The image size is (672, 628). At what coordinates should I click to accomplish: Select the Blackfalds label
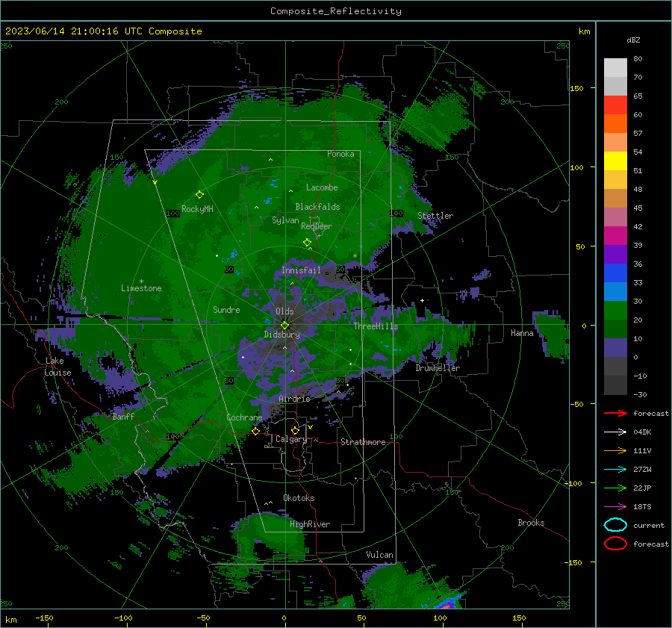(317, 207)
